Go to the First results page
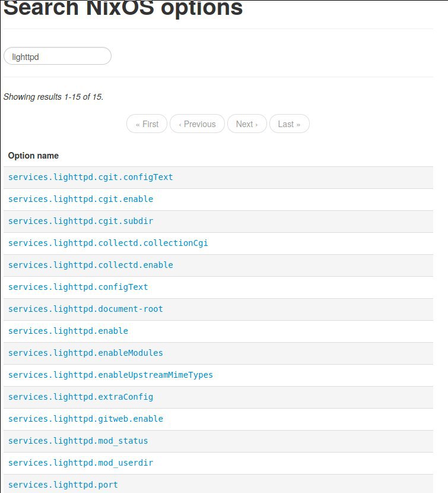 point(147,124)
